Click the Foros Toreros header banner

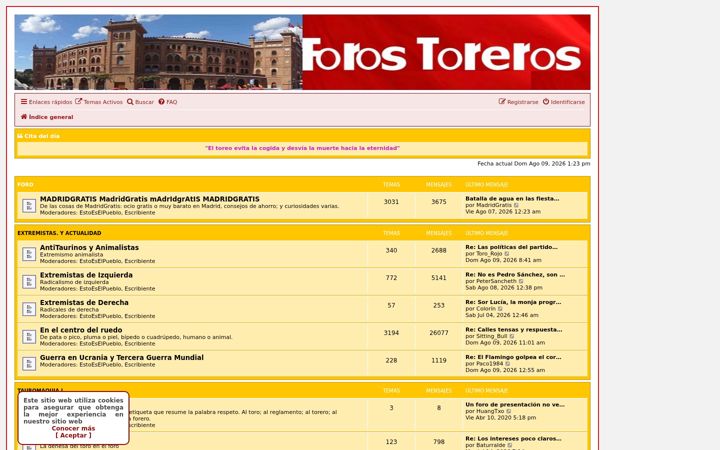tap(302, 52)
